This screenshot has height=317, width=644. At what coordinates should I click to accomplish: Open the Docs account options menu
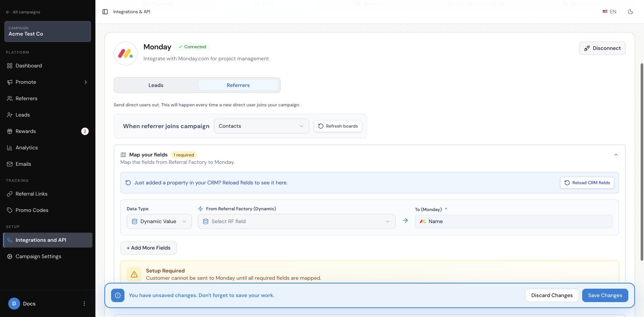[84, 304]
